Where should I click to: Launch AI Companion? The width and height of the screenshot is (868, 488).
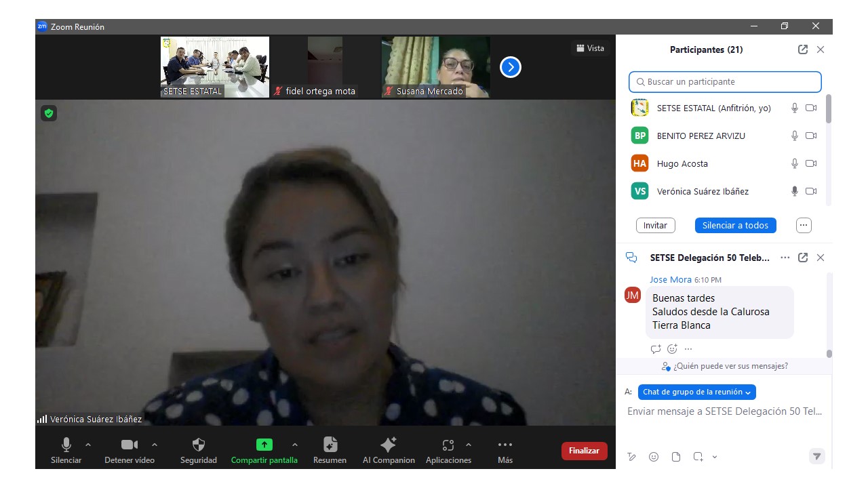pyautogui.click(x=389, y=445)
